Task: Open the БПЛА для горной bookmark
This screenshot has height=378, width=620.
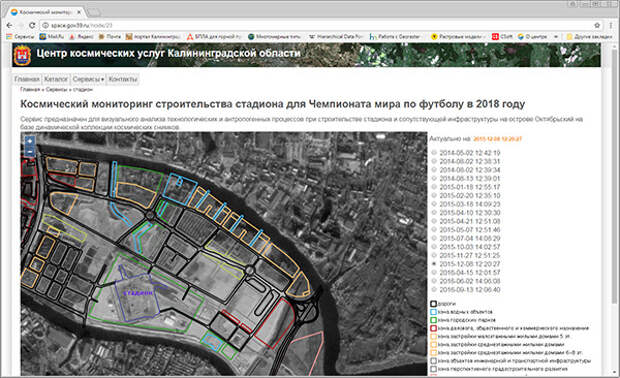Action: [214, 37]
